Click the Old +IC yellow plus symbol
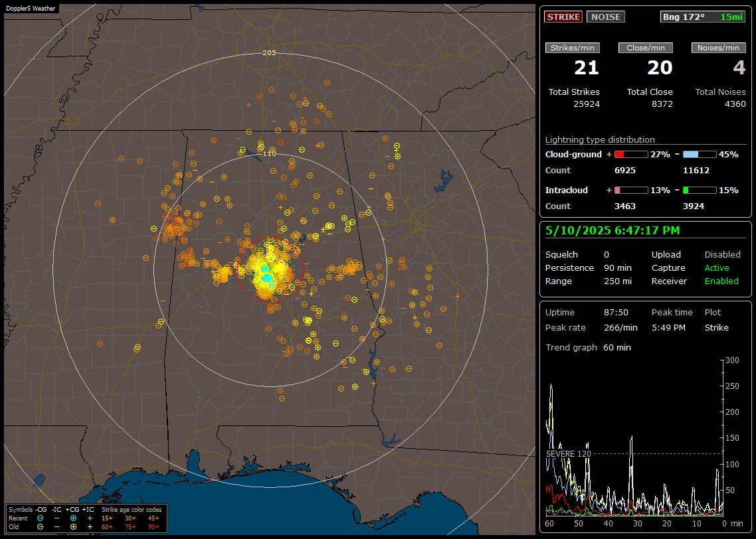 tap(90, 526)
